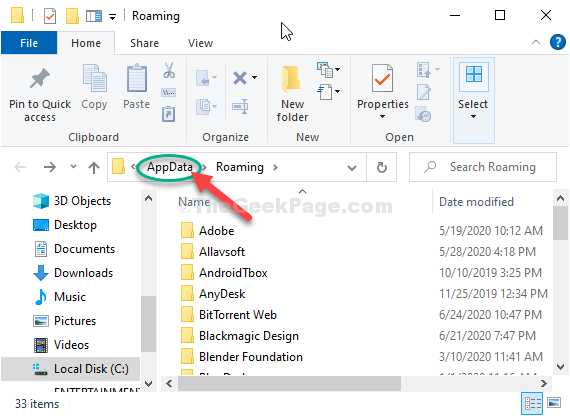Click the Cut scissors icon
The image size is (570, 416).
click(169, 70)
